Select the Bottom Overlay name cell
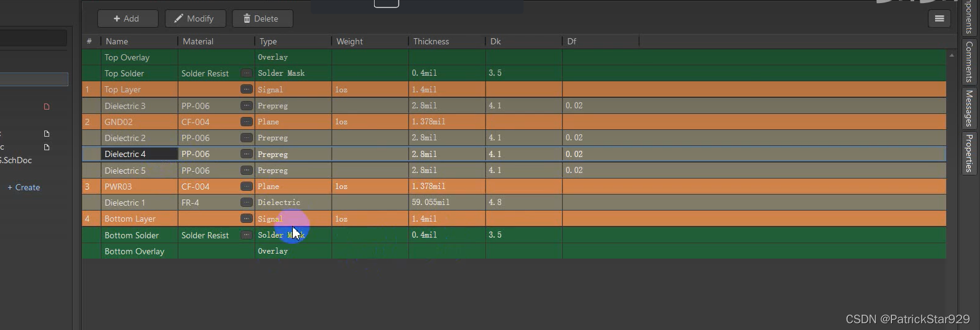Screen dimensions: 980x330 tap(140, 251)
